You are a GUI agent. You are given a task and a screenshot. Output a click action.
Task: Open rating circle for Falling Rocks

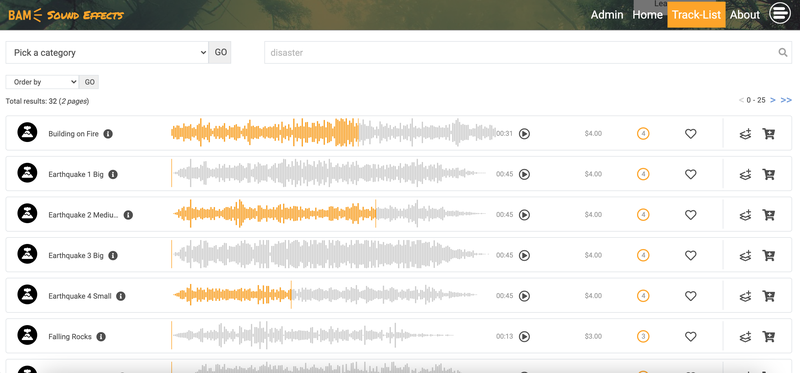pyautogui.click(x=643, y=337)
